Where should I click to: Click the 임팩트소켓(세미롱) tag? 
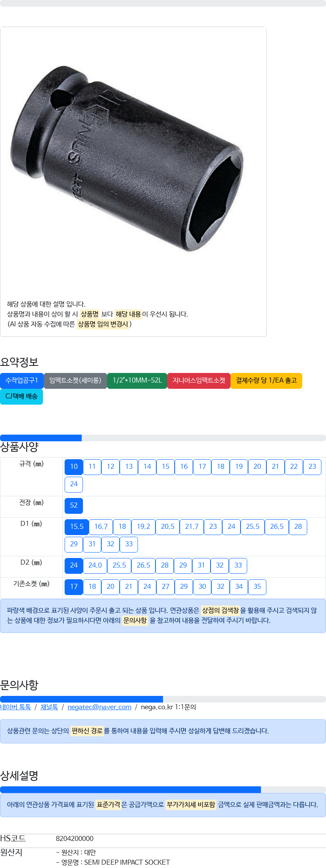pyautogui.click(x=75, y=380)
